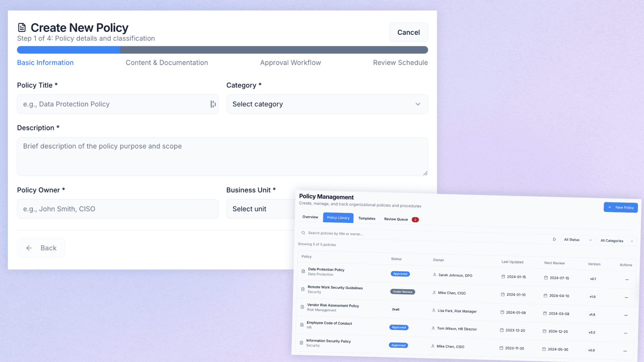Open the Select category dropdown
Viewport: 644px width, 362px height.
pyautogui.click(x=327, y=104)
